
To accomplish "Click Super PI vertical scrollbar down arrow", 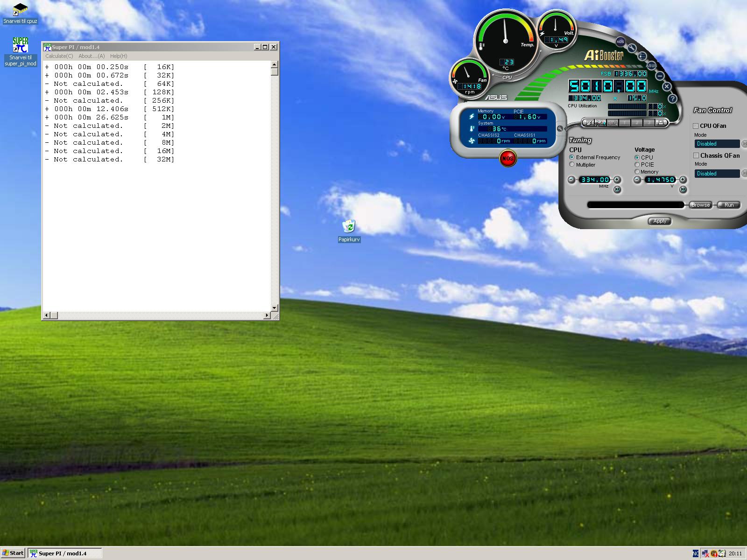I will coord(275,308).
